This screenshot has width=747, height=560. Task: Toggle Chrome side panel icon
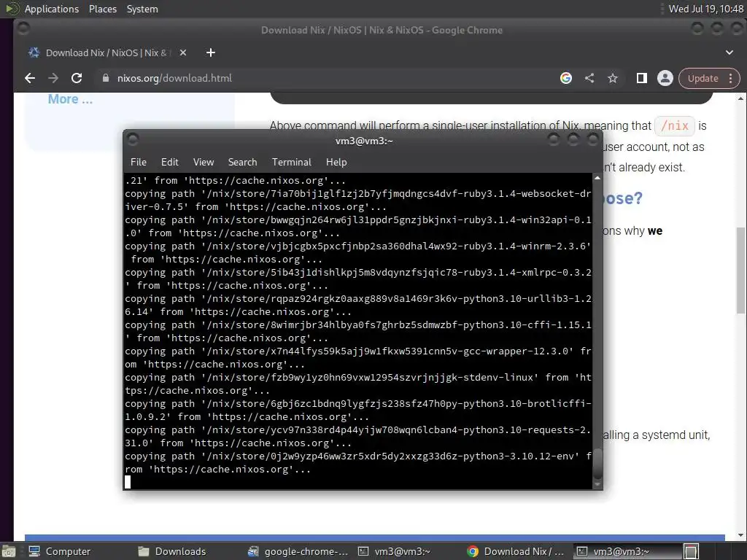[642, 78]
